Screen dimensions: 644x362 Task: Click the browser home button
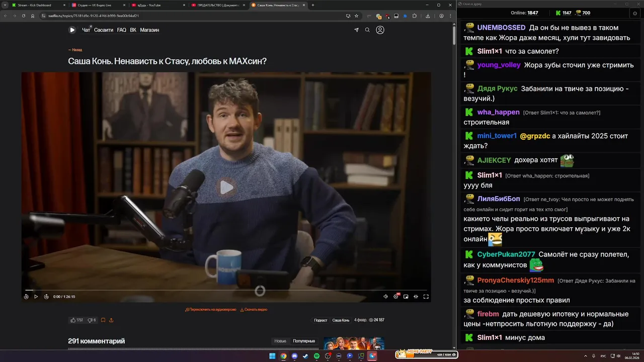click(x=33, y=16)
